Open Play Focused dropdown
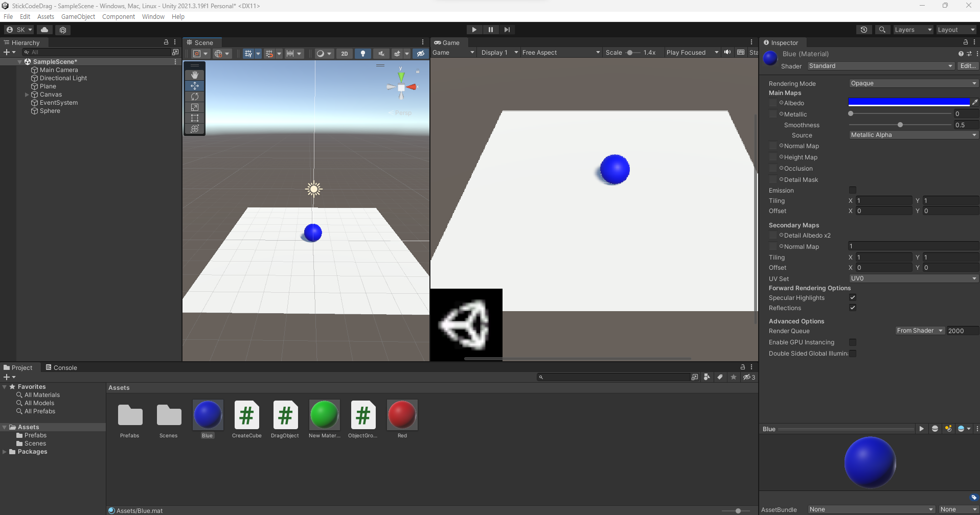 [692, 52]
